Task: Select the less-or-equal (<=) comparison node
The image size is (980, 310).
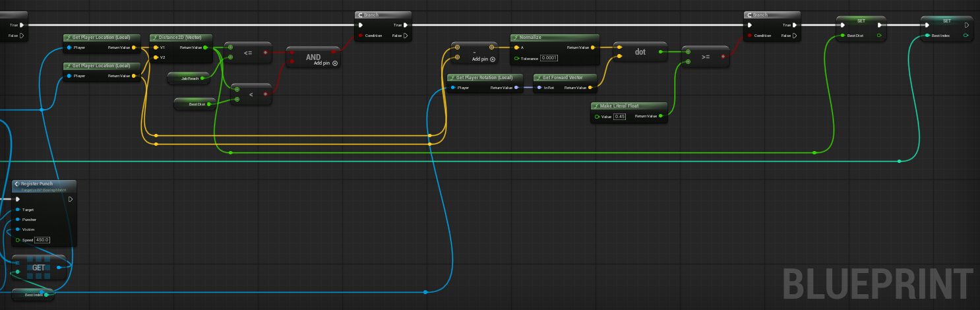Action: (x=248, y=52)
